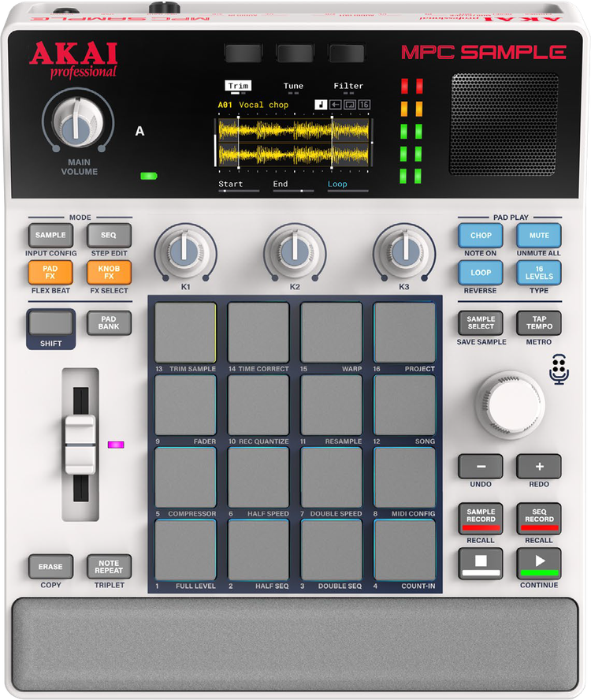This screenshot has height=700, width=591.
Task: Click the sample waveform display
Action: click(x=294, y=143)
